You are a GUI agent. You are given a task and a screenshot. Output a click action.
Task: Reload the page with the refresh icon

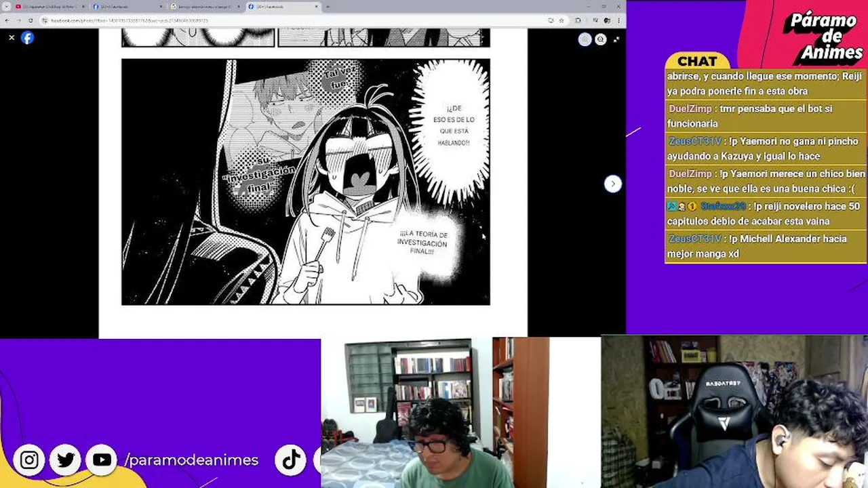31,20
